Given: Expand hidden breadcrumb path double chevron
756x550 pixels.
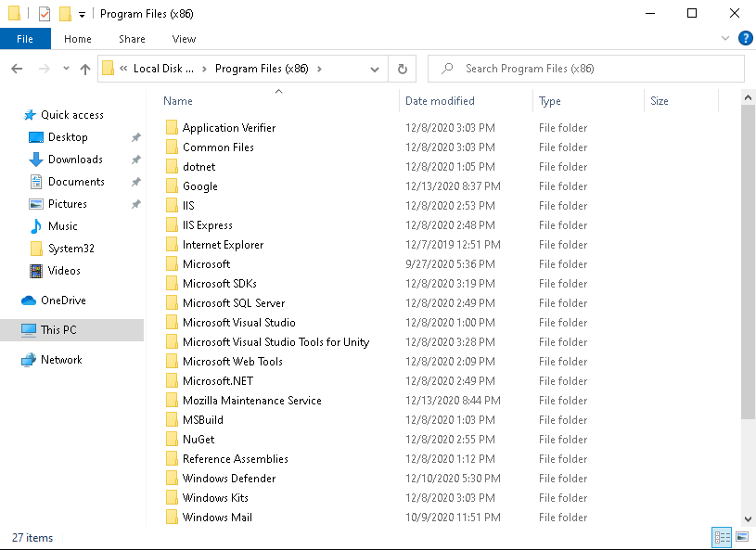Looking at the screenshot, I should (123, 69).
